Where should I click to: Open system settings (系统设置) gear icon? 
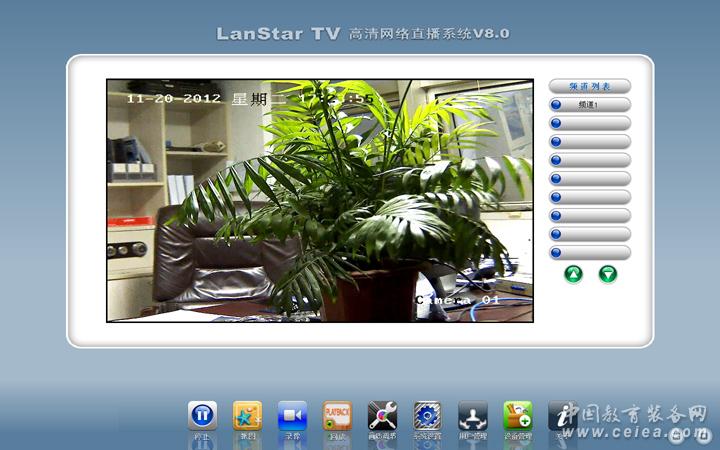coord(427,416)
